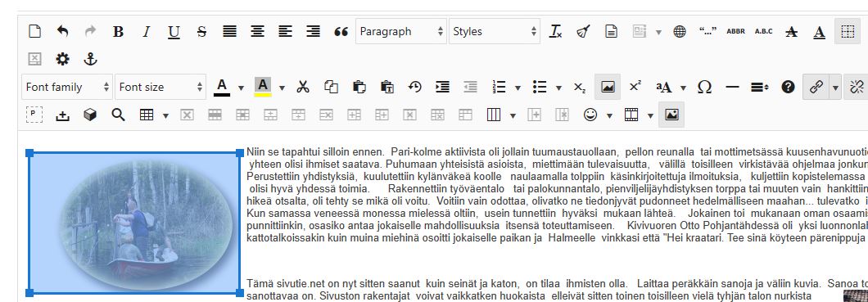Clear formatting with the Tx icon
The height and width of the screenshot is (302, 868).
[x=555, y=32]
